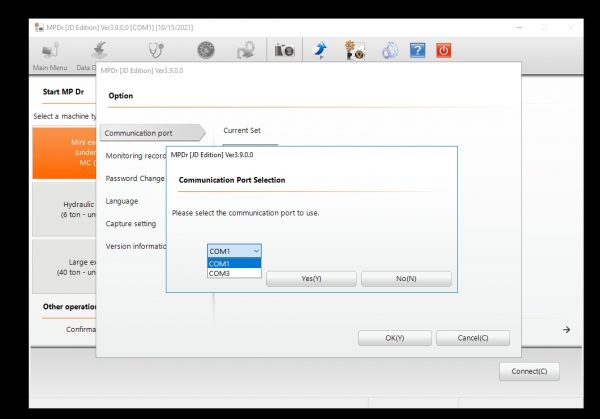Decline port selection with No(N)
Viewport: 600px width, 419px height.
406,279
